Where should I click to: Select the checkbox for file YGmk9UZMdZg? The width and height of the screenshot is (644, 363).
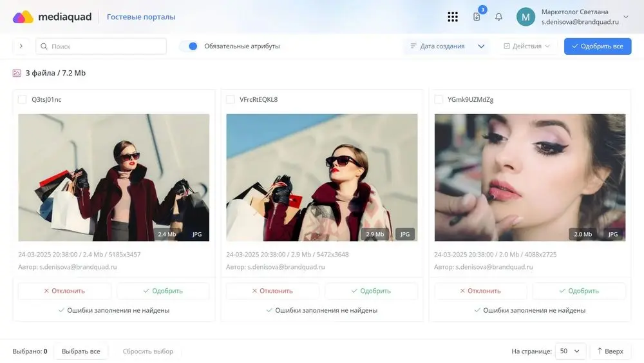click(x=439, y=99)
